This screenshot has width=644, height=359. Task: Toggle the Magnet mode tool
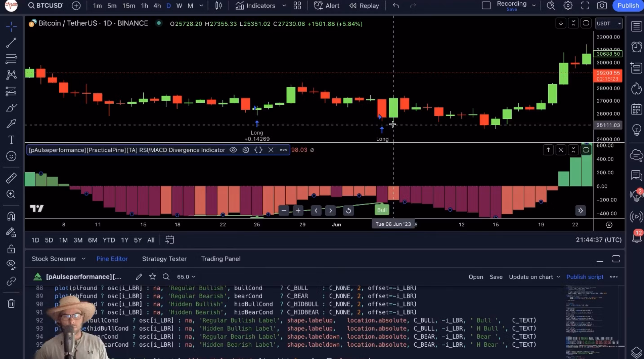click(x=11, y=216)
